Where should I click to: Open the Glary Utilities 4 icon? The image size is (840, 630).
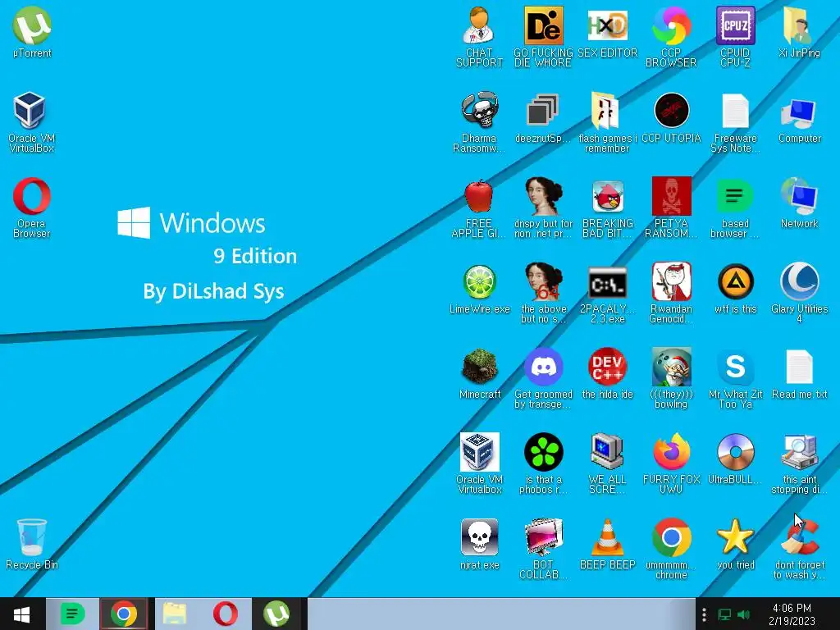(799, 282)
